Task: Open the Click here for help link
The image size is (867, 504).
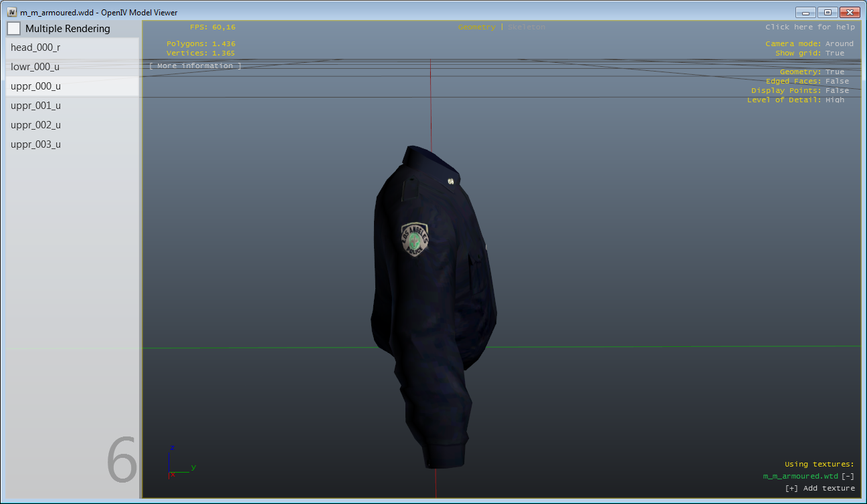Action: tap(809, 27)
